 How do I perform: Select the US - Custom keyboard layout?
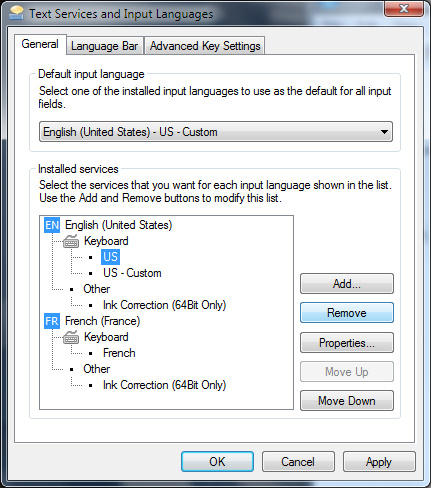pos(132,273)
